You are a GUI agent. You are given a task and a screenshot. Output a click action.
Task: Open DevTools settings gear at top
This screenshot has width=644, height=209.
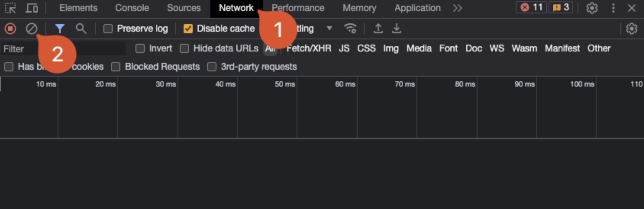click(x=592, y=8)
